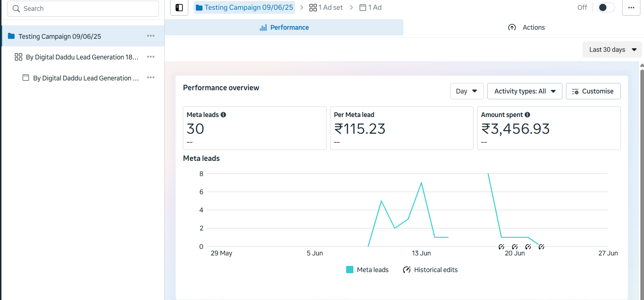Click the ₹3,456.93 amount value
Screen dimensions: 644x300
516,129
